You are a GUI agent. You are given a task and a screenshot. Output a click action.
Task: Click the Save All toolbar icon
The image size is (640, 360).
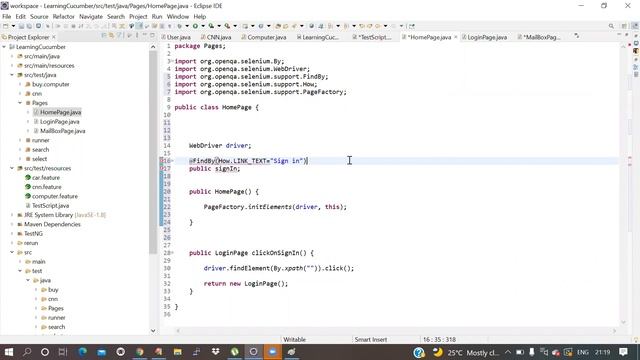click(29, 26)
